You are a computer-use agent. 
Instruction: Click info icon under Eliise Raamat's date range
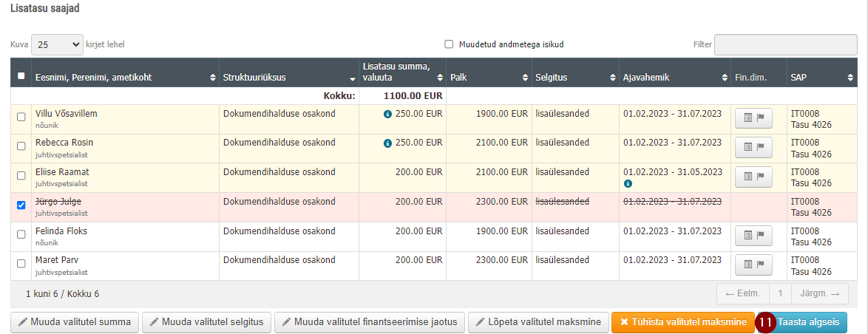point(628,183)
